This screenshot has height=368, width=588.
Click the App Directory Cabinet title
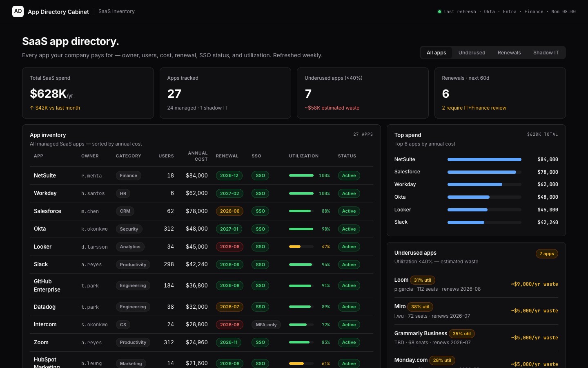(x=58, y=12)
